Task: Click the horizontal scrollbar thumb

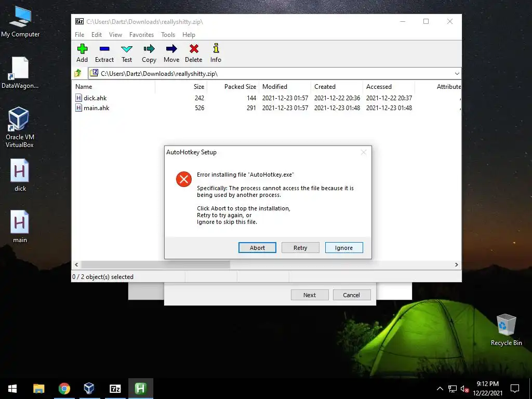Action: tap(156, 264)
